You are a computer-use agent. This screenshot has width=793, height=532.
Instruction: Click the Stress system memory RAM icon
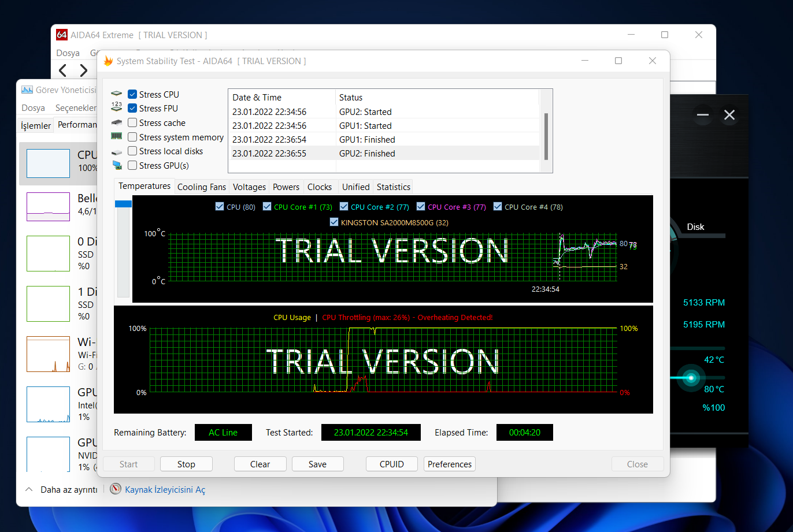(117, 137)
